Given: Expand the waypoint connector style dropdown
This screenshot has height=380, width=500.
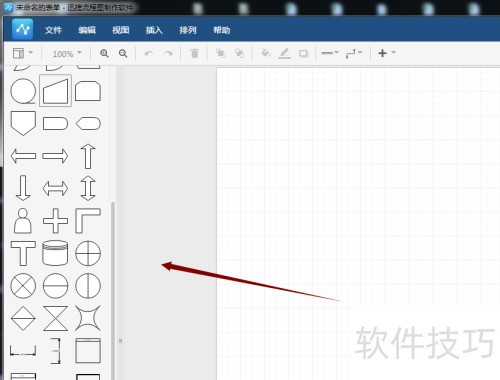Looking at the screenshot, I should 354,53.
